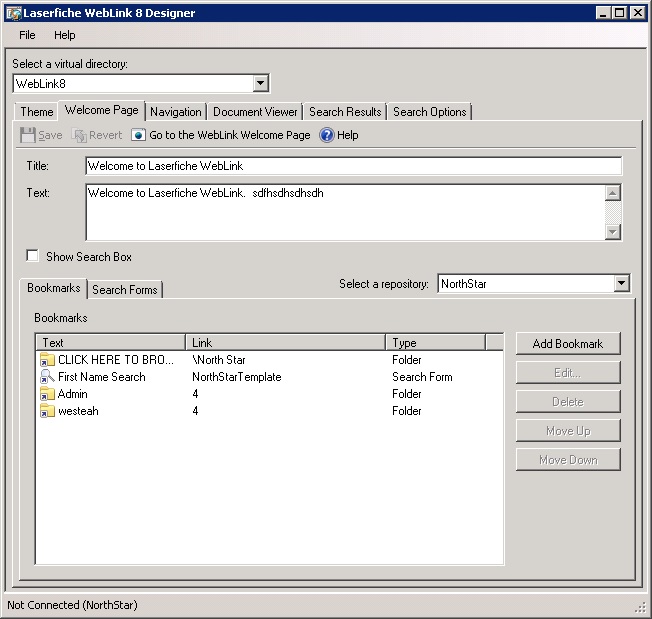Click the Go to WebLink Welcome Page icon
652x619 pixels.
[x=138, y=135]
